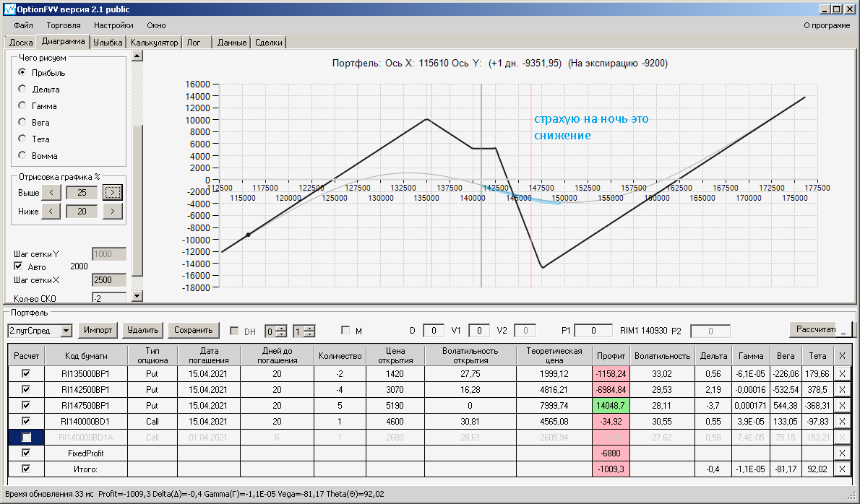Enable the calculation checkbox for RI140000BD1A
The width and height of the screenshot is (860, 504).
click(x=26, y=437)
